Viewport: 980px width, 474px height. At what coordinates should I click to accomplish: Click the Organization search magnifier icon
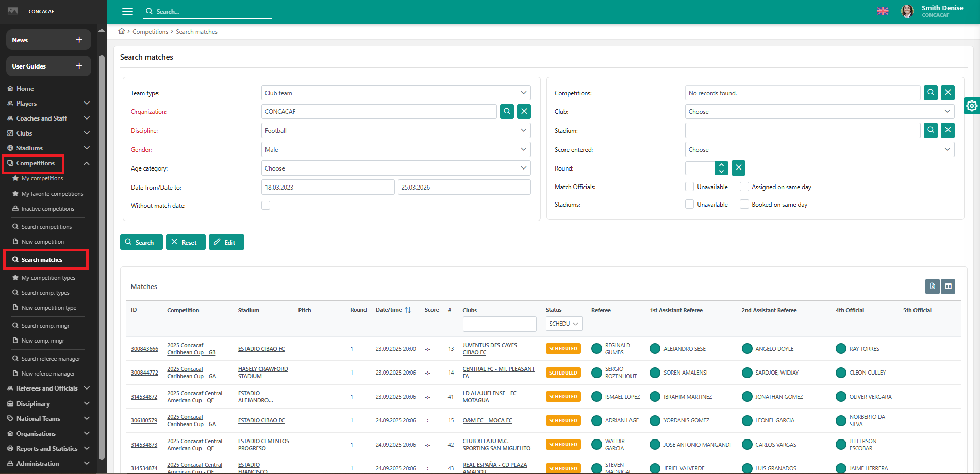pos(507,112)
